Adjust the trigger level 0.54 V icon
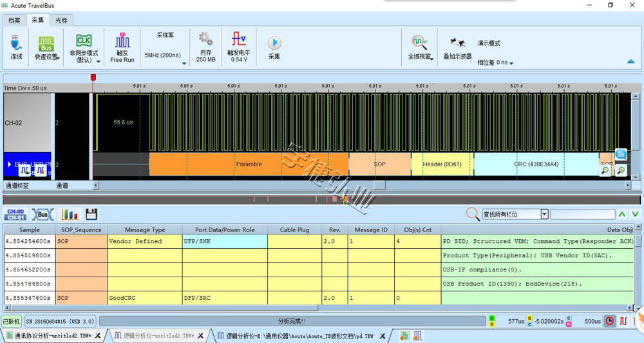 click(239, 39)
